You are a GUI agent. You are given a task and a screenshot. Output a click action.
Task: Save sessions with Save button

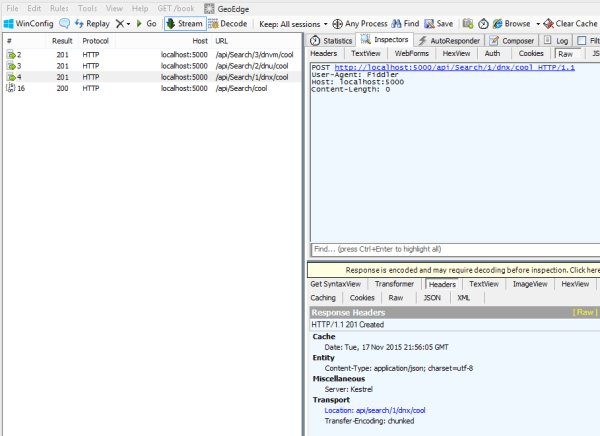pos(439,24)
